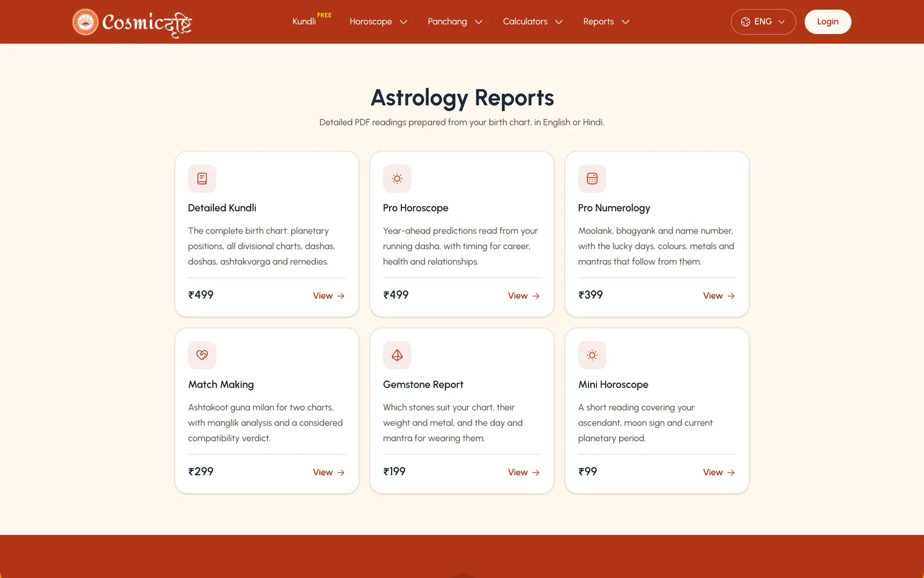Click the ₹399 price
Image resolution: width=924 pixels, height=578 pixels.
click(x=591, y=295)
